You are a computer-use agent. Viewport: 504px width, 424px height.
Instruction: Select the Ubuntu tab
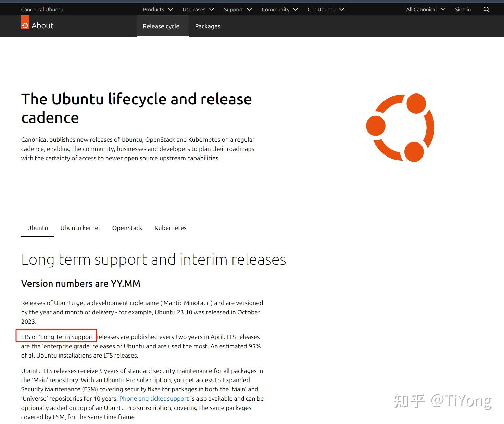(x=37, y=228)
